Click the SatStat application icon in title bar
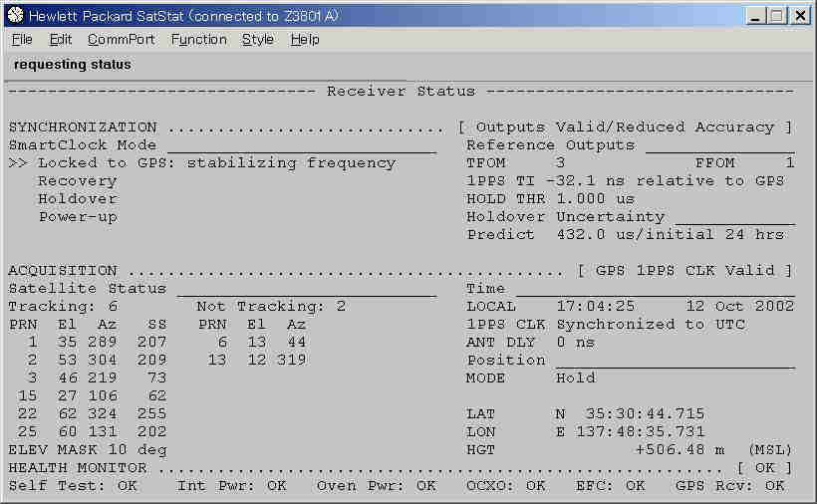Viewport: 817px width, 504px height. coord(15,16)
